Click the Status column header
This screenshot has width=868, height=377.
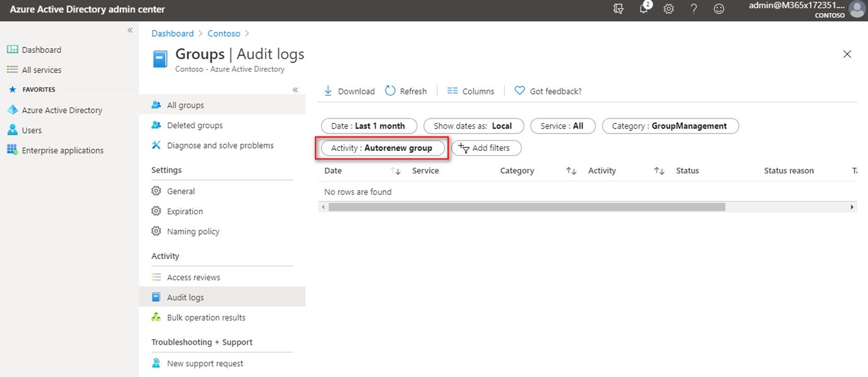pos(688,171)
